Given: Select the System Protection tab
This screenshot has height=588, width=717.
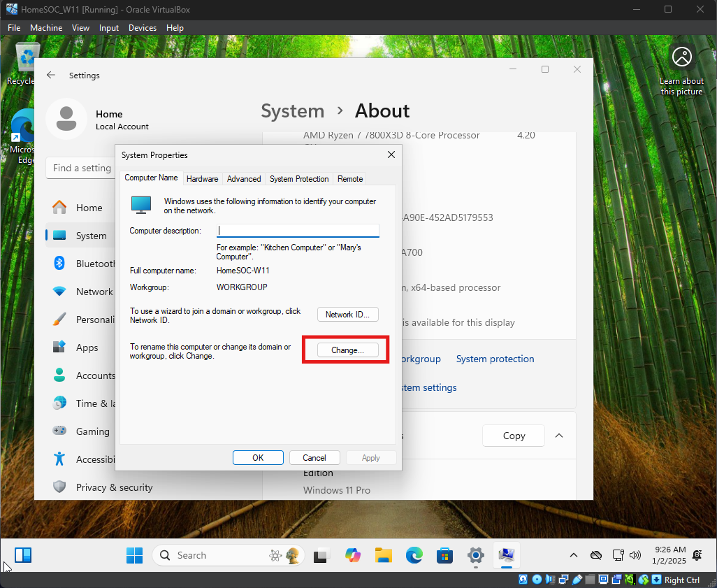Looking at the screenshot, I should point(298,179).
